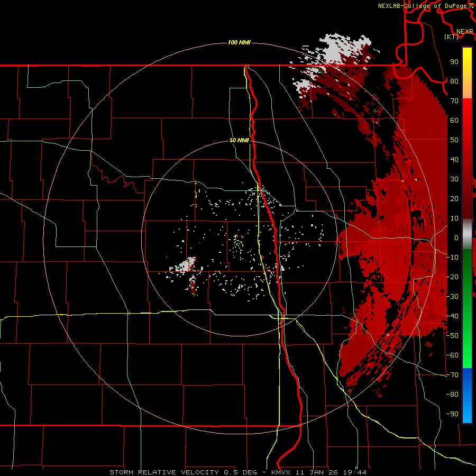
Task: Click the NEXR label above the scale
Action: [465, 32]
